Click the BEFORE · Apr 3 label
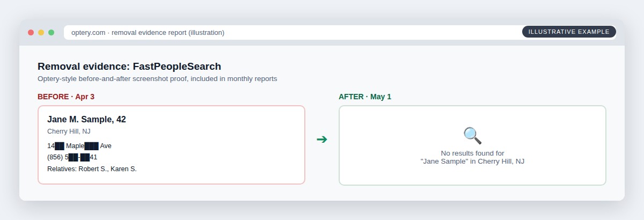Viewport: 644px width, 220px height. pyautogui.click(x=66, y=97)
